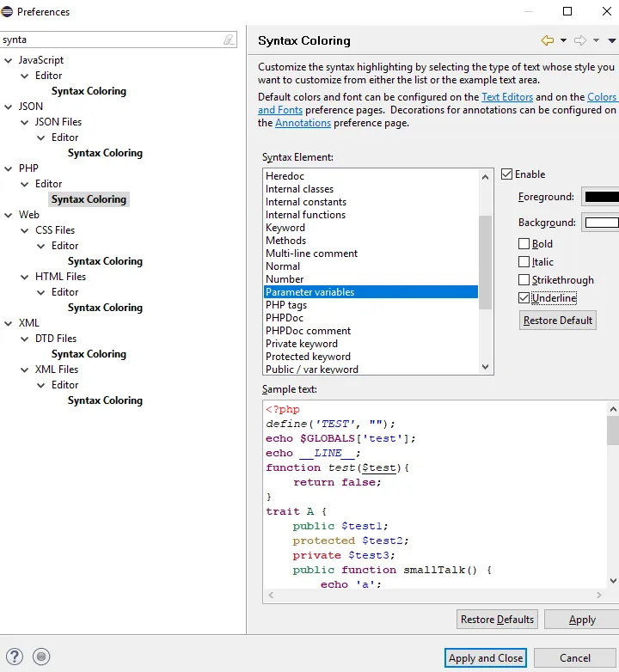Select PHPDoc comment syntax element
Screen dimensions: 619x672
(371, 331)
